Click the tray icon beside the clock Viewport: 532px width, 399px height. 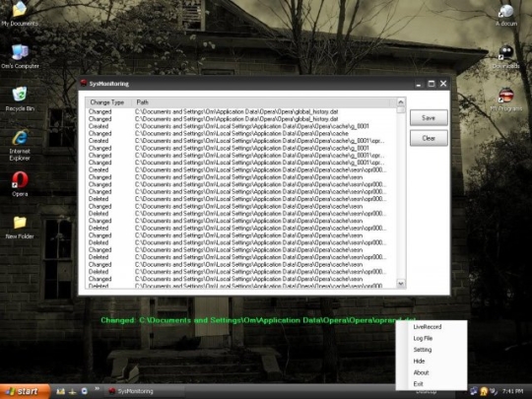[x=494, y=391]
